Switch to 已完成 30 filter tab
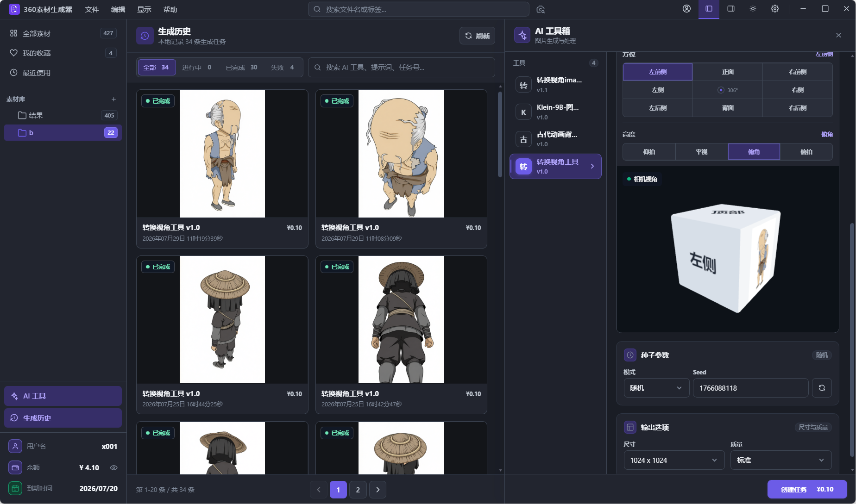This screenshot has width=856, height=504. coord(241,68)
